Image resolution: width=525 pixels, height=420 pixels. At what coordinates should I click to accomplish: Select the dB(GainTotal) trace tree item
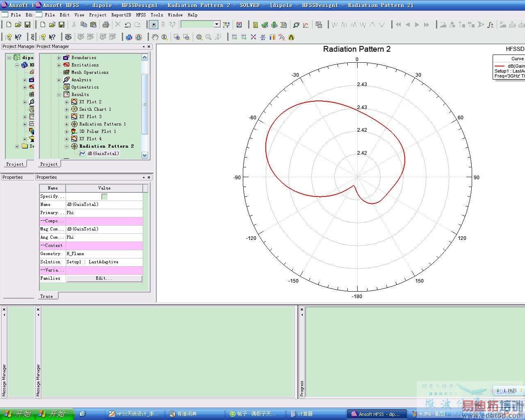[103, 153]
